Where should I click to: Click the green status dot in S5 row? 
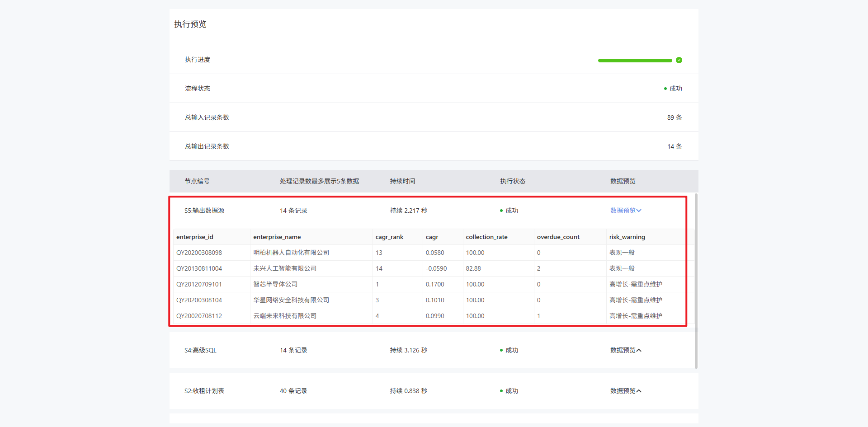click(x=501, y=211)
